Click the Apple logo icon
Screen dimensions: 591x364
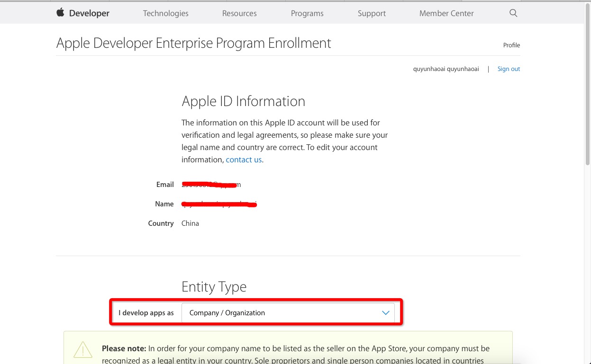pos(60,13)
